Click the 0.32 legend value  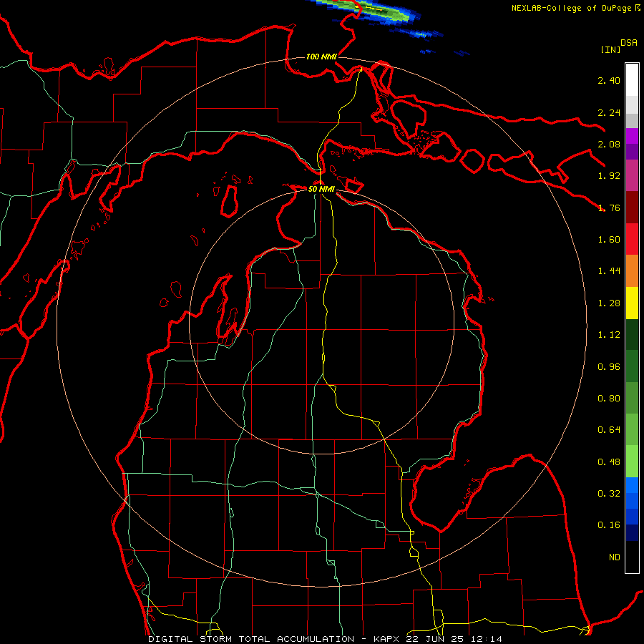[x=609, y=494]
